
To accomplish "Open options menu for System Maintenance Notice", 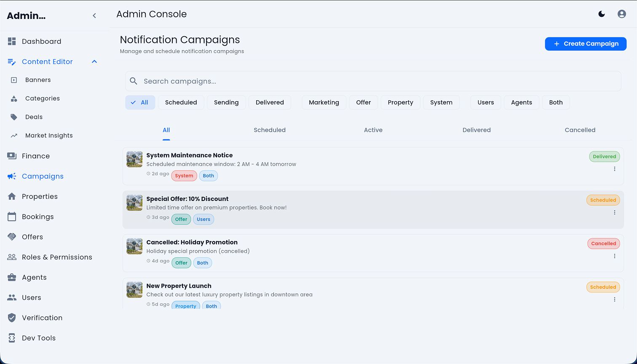I will [615, 169].
